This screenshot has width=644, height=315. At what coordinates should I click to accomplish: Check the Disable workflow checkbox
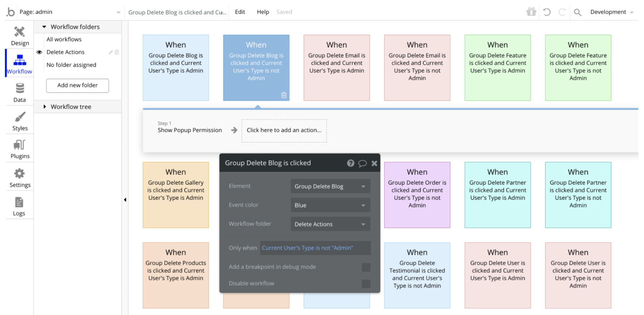(366, 284)
